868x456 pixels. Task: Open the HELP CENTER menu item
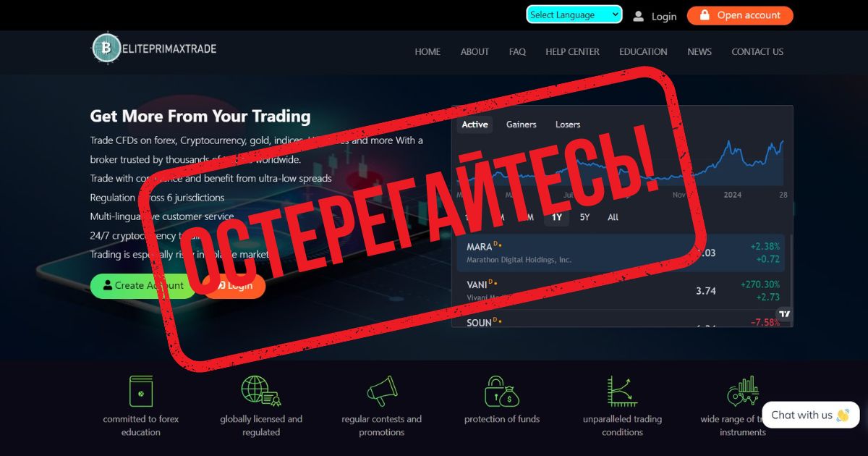point(572,51)
